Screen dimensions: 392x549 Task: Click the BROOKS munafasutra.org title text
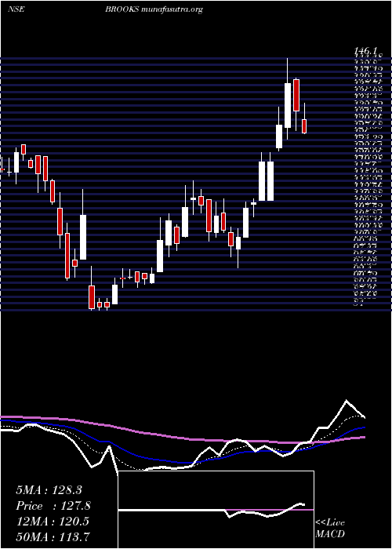154,10
